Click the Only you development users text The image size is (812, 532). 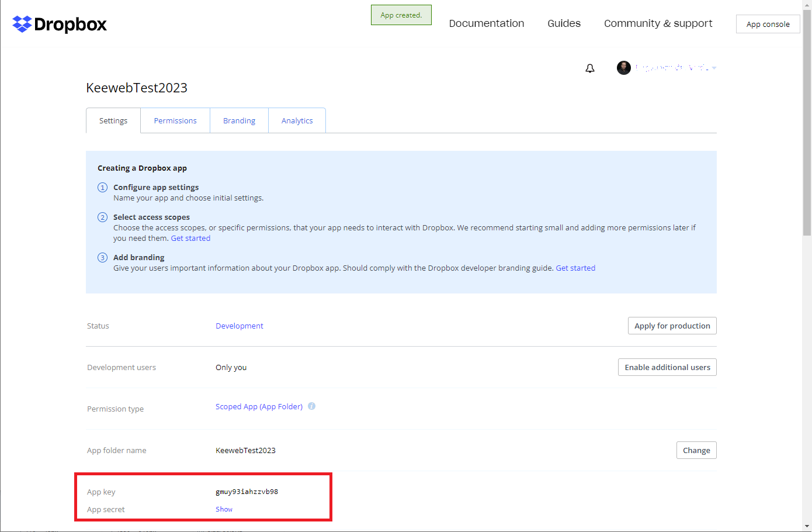click(231, 367)
